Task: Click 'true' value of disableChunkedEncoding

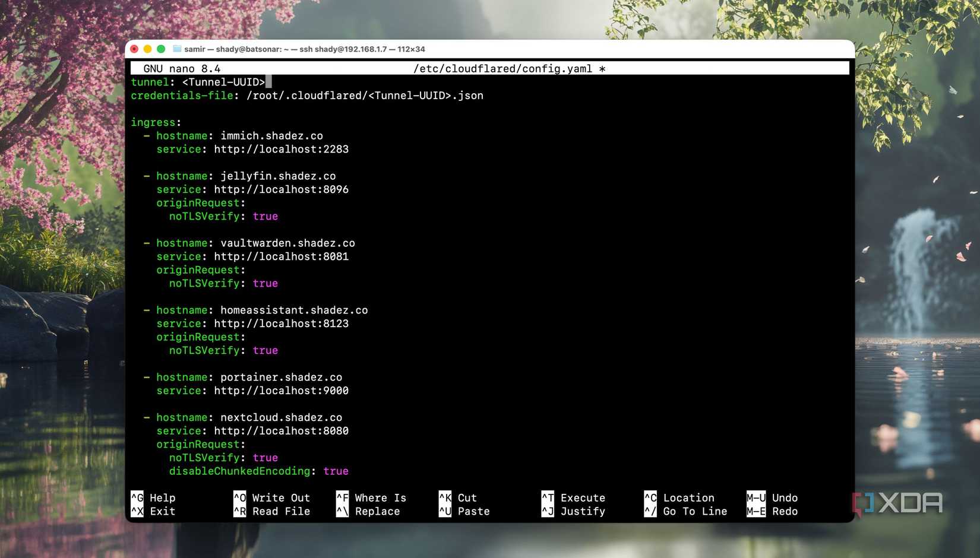Action: coord(336,471)
